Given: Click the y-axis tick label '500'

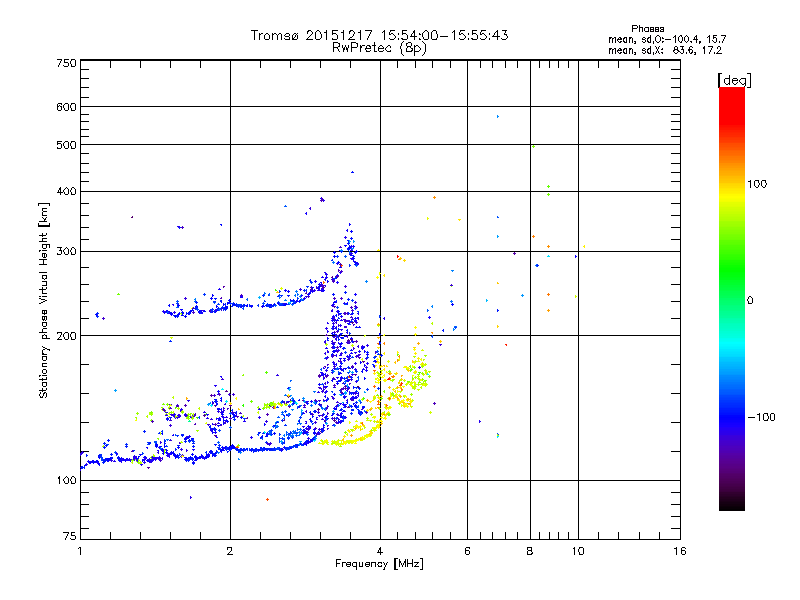Looking at the screenshot, I should 66,145.
